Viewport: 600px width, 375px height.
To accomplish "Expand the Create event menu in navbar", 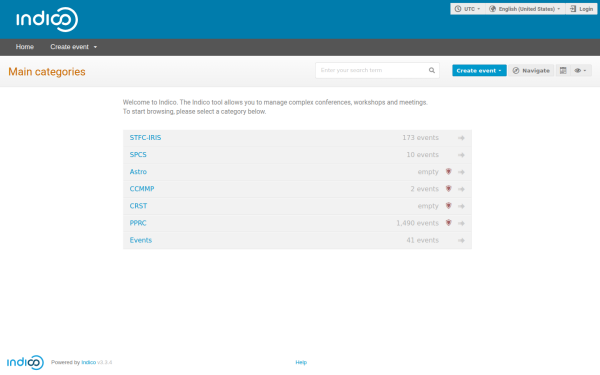I will point(73,47).
